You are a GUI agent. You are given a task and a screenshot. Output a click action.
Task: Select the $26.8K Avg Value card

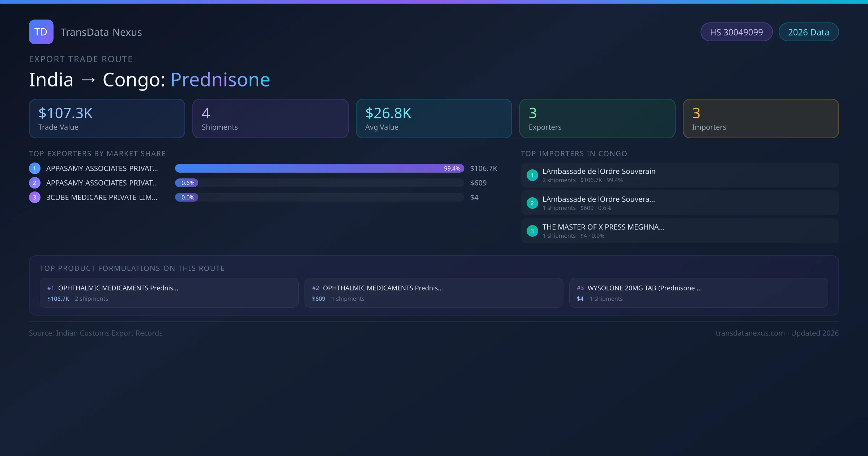[x=434, y=119]
